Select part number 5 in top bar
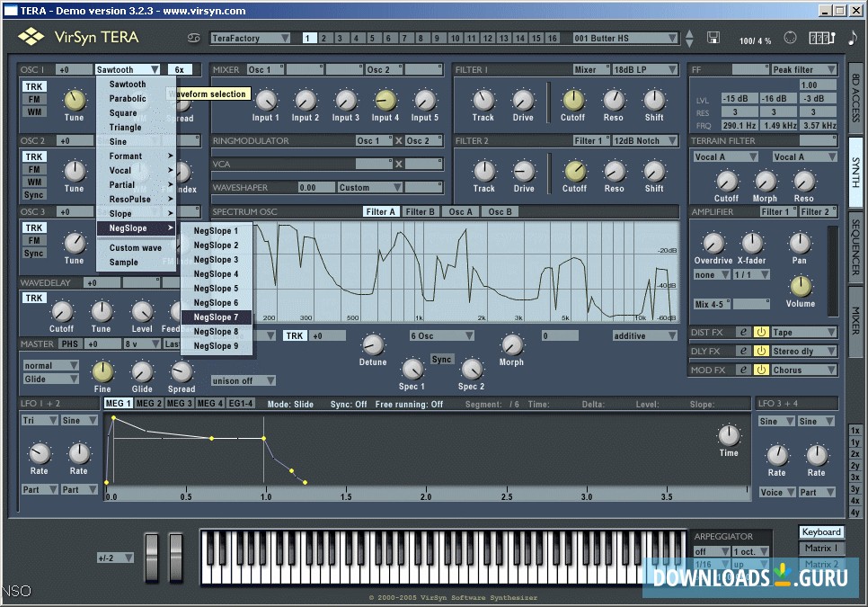Image resolution: width=868 pixels, height=607 pixels. 373,39
